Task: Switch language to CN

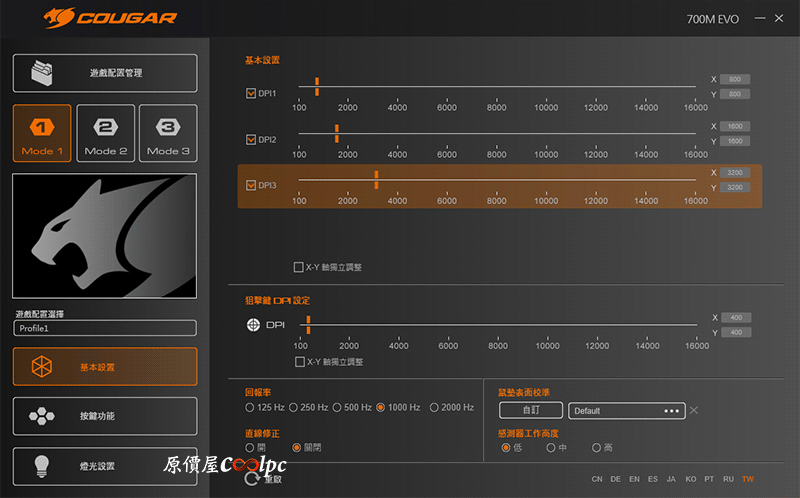Action: pos(597,479)
